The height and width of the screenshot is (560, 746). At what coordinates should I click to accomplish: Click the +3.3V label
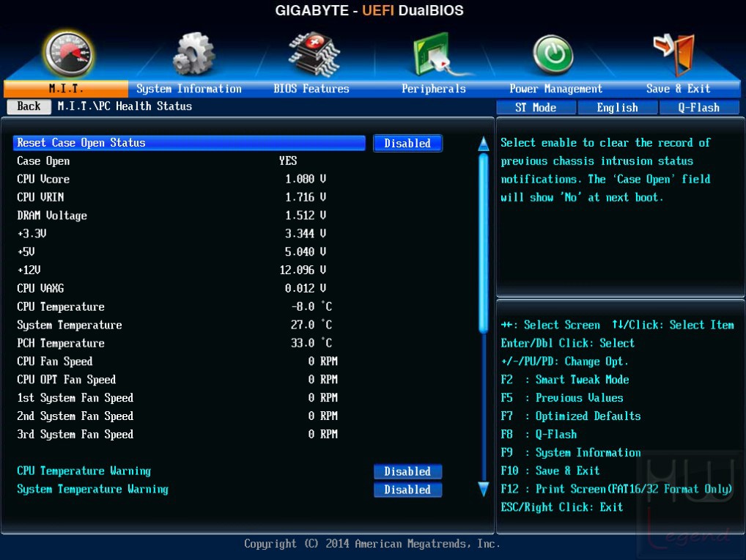click(x=32, y=234)
